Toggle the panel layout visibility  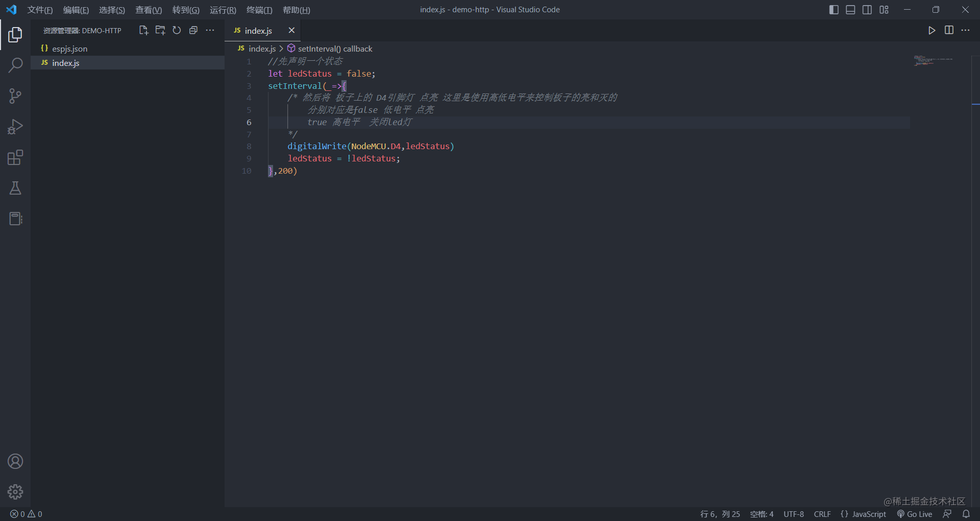(x=850, y=9)
